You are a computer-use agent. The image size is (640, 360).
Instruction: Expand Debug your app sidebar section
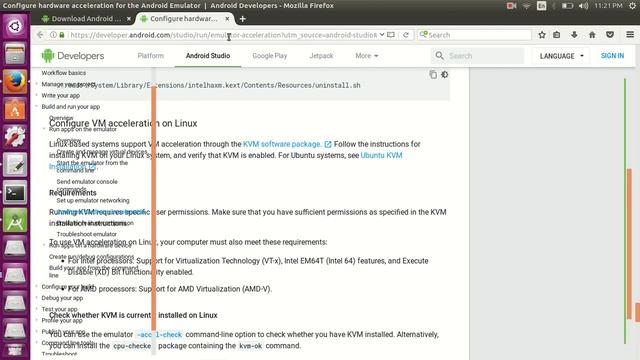click(62, 298)
